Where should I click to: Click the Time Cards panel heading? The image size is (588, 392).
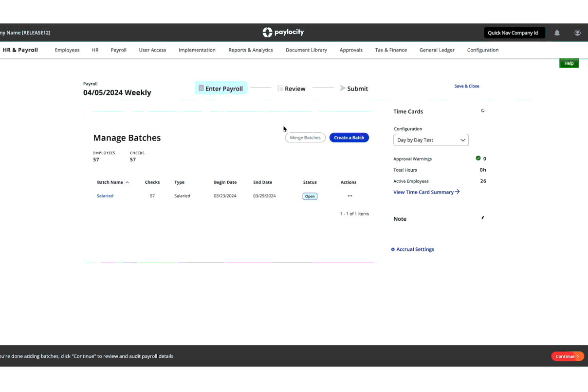click(408, 111)
